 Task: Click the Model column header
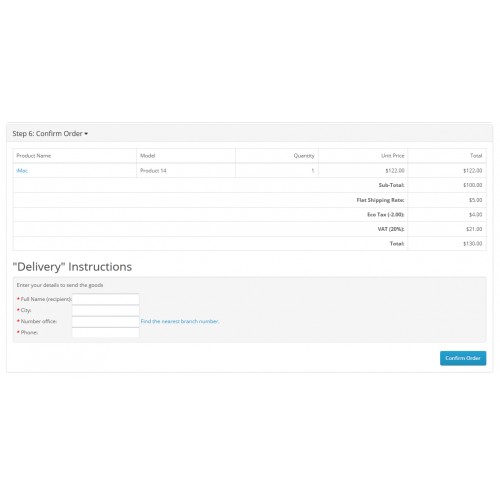[148, 156]
